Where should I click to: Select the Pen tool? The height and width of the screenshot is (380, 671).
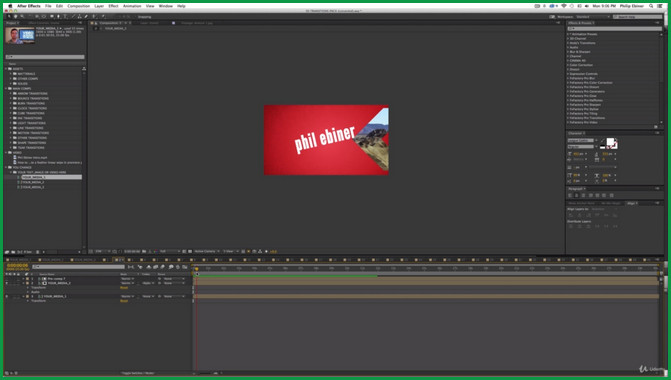tap(59, 17)
